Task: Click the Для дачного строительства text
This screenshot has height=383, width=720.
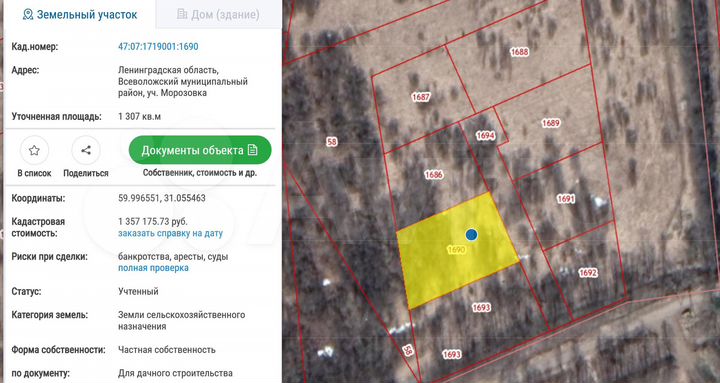Action: point(175,373)
